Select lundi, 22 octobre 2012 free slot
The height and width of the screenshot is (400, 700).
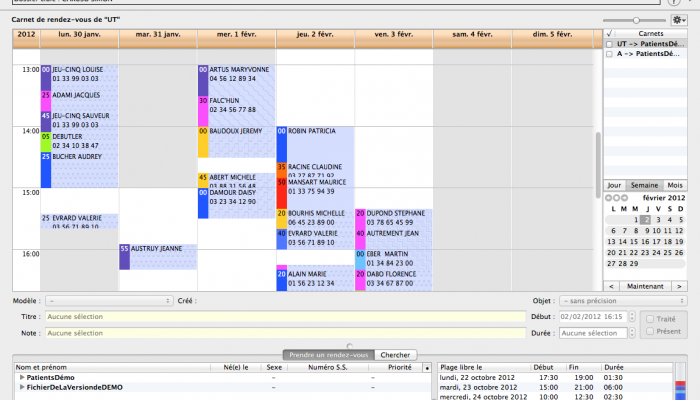pos(555,378)
